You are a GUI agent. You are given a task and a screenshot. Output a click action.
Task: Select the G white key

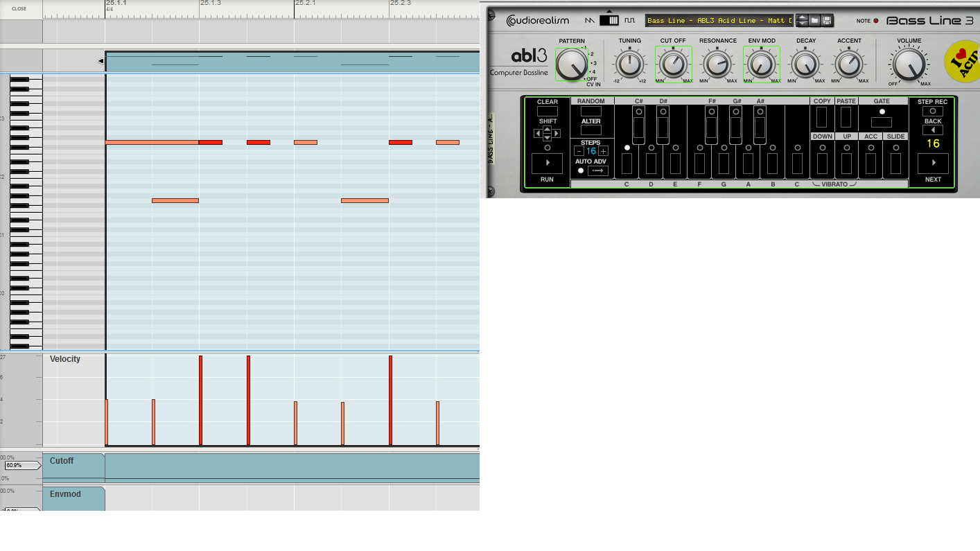coord(724,164)
